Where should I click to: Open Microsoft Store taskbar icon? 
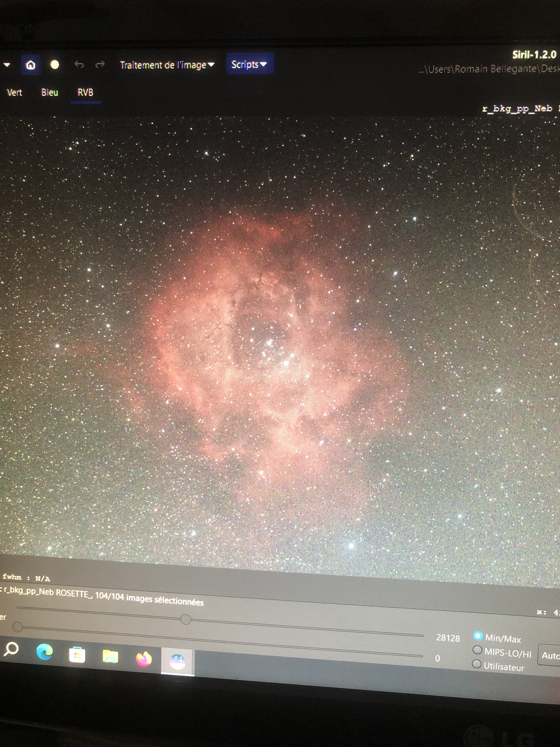point(77,655)
